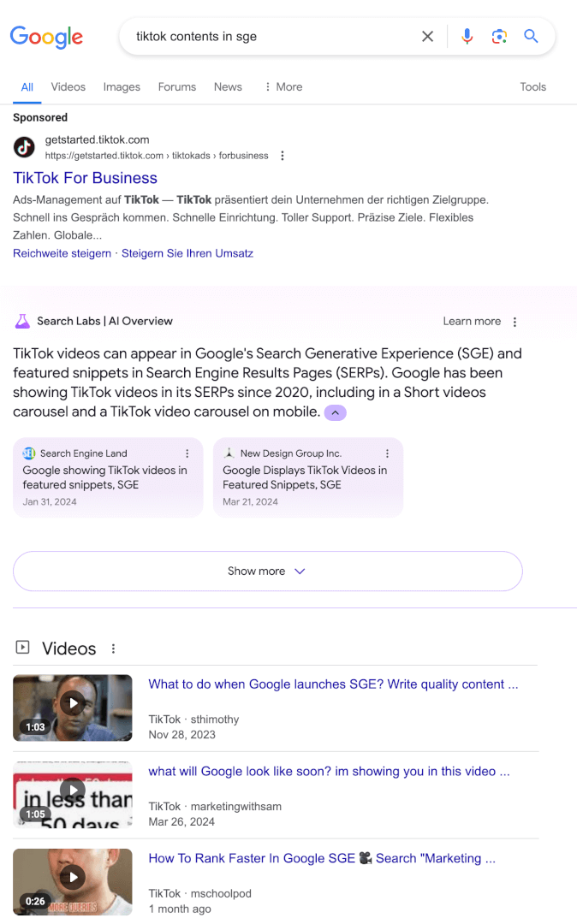This screenshot has height=924, width=577.
Task: Open 'What to do when Google launches SGE' video
Action: (333, 684)
